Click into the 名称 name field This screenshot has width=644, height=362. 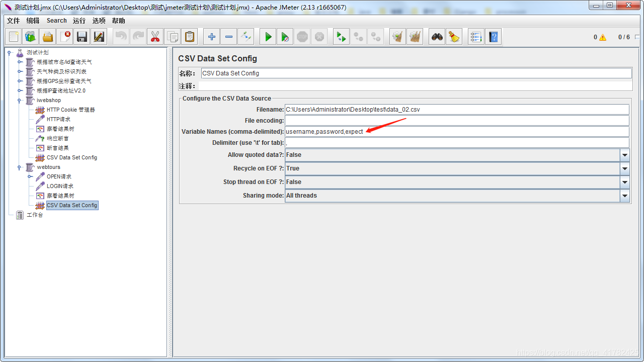[416, 73]
